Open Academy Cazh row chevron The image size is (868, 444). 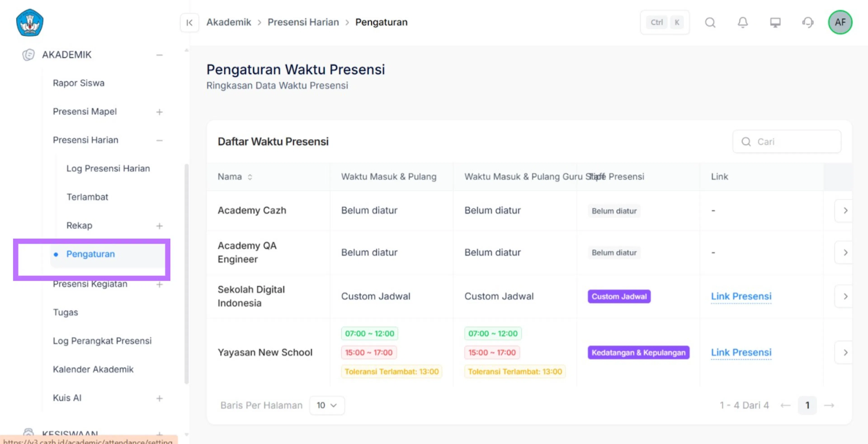845,211
